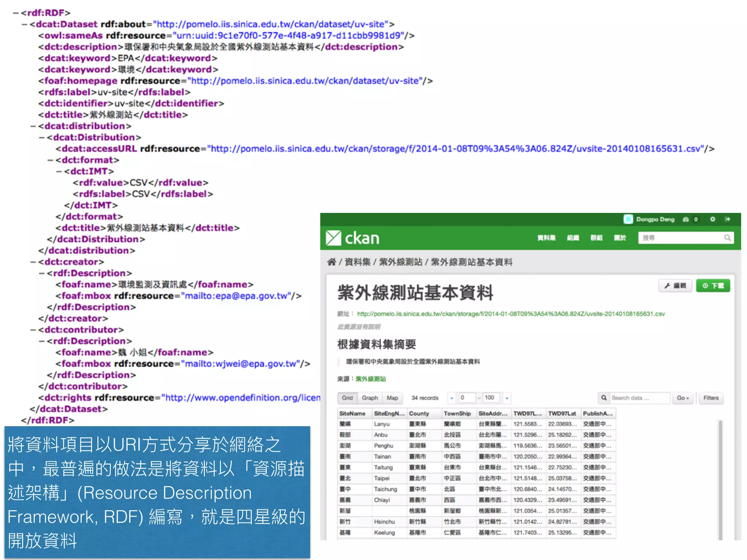Screen dimensions: 747x560
Task: Click the search magnifier in header
Action: point(727,238)
